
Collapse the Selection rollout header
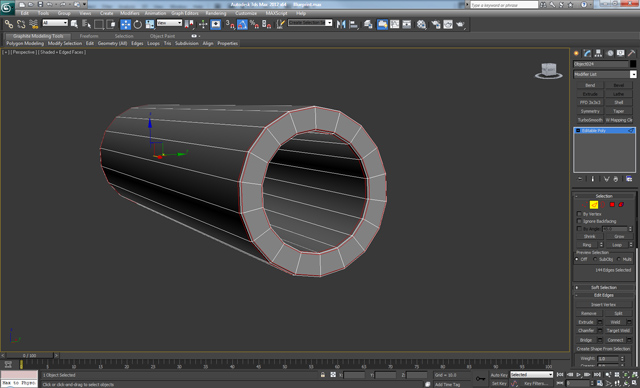[x=604, y=196]
